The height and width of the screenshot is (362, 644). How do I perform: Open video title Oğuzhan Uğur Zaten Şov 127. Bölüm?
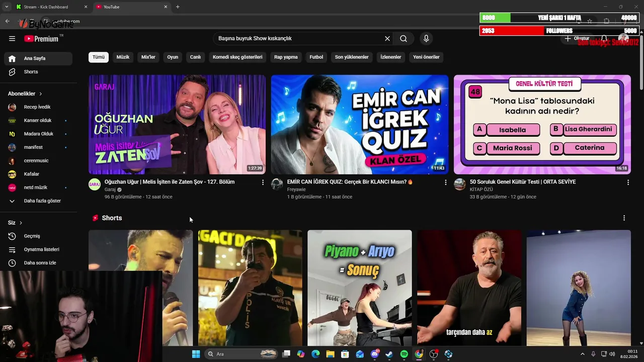(170, 182)
